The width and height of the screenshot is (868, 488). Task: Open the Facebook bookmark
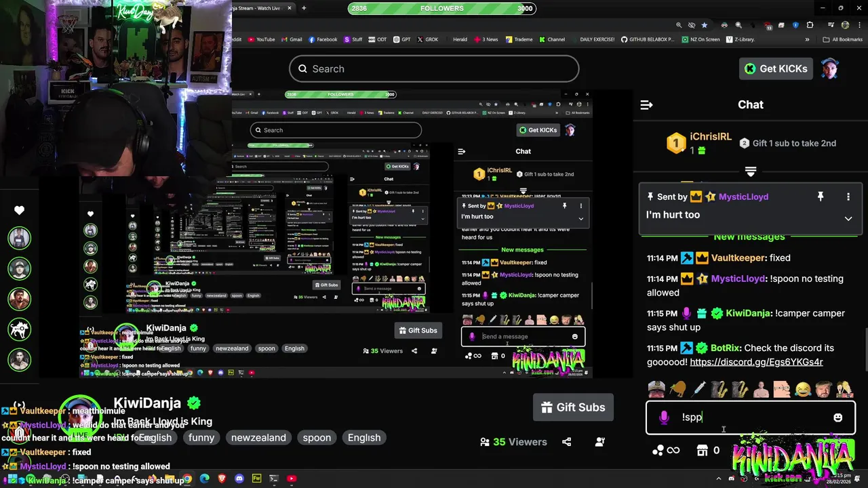[x=322, y=39]
